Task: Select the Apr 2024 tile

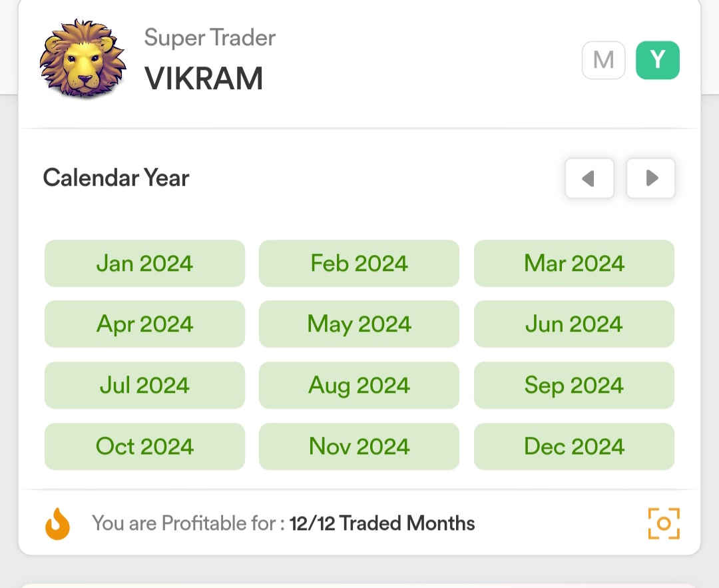Action: tap(145, 324)
